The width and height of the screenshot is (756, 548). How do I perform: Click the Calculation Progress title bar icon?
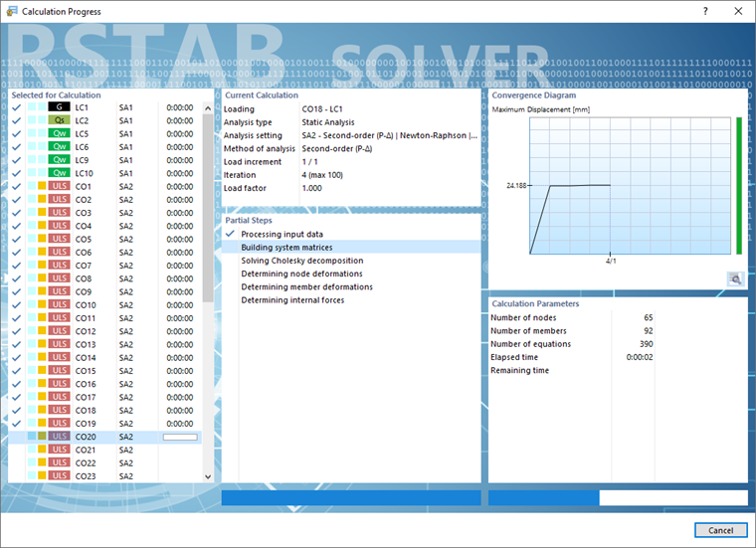(x=12, y=11)
